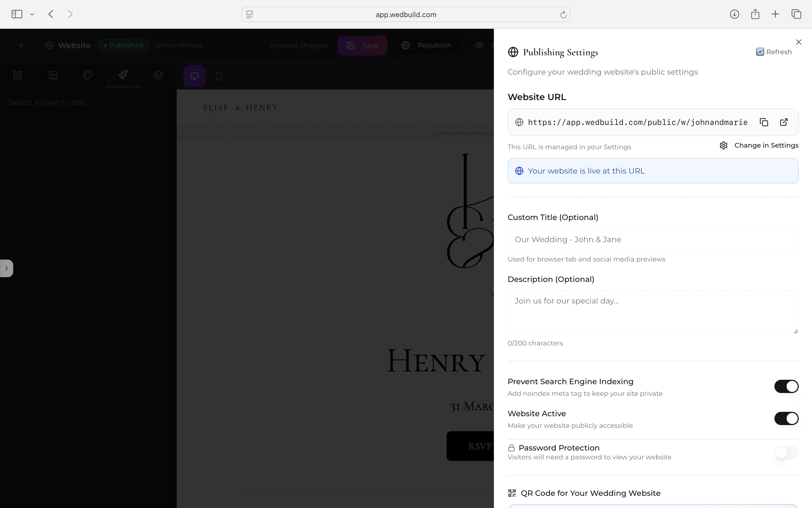Turn off Website Active switch

coord(786,418)
